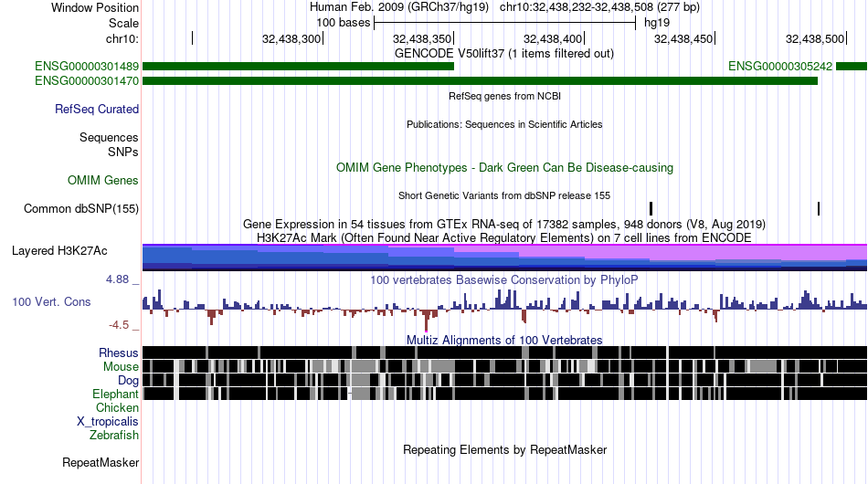Click the GENCODE V50lift37 track title

pos(504,54)
